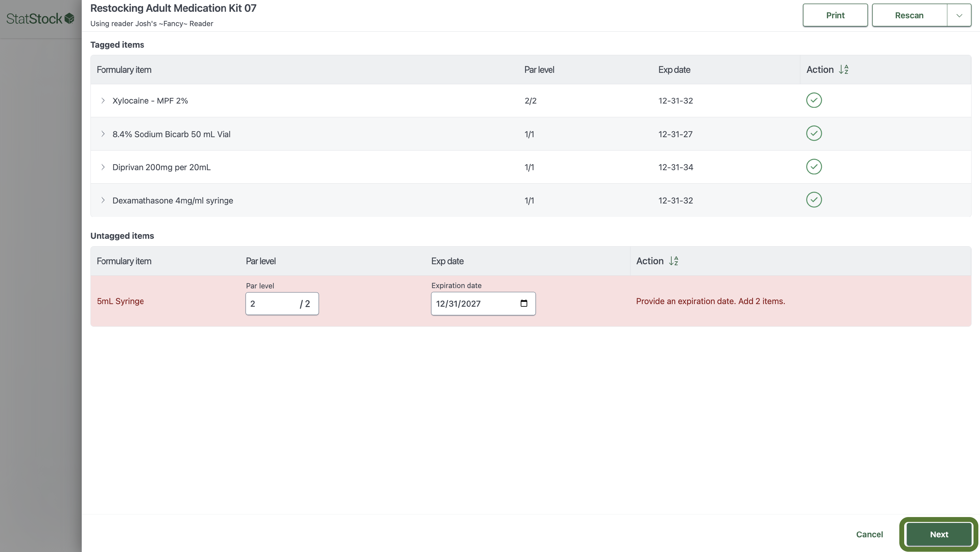The height and width of the screenshot is (552, 980).
Task: Click the 1/1 par level for Dexamathasone syringe
Action: click(529, 200)
